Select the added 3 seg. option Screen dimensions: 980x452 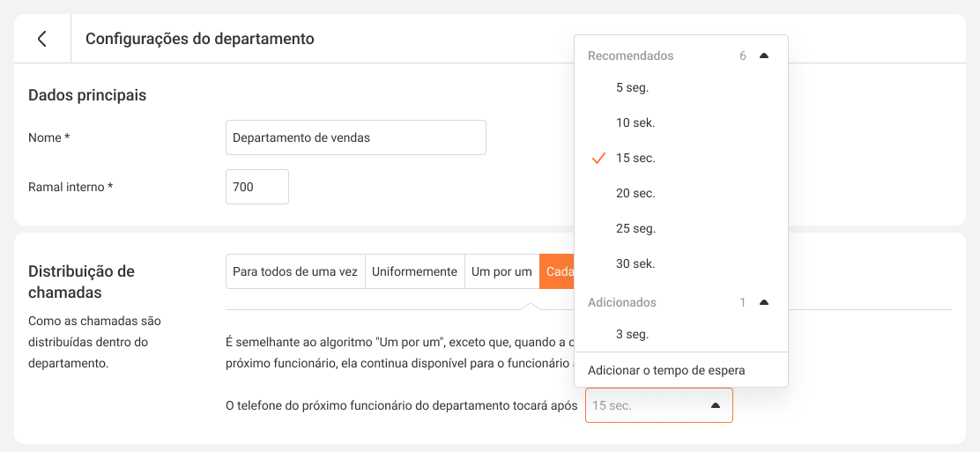coord(632,334)
